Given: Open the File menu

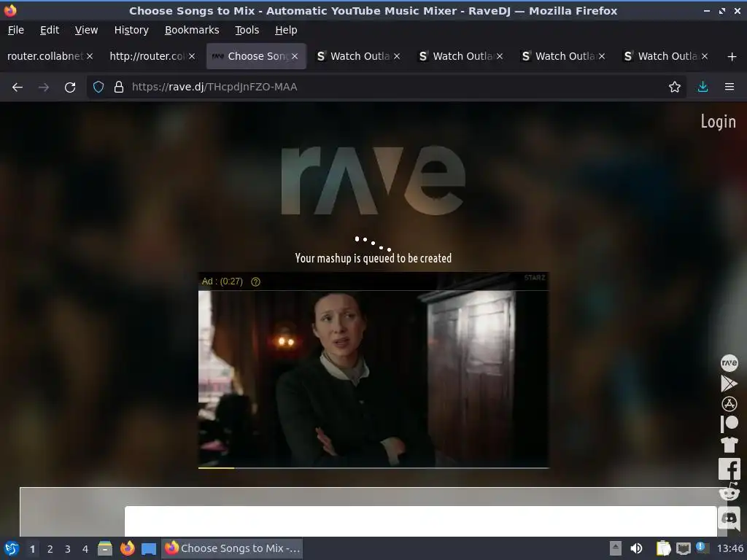Looking at the screenshot, I should click(x=16, y=30).
